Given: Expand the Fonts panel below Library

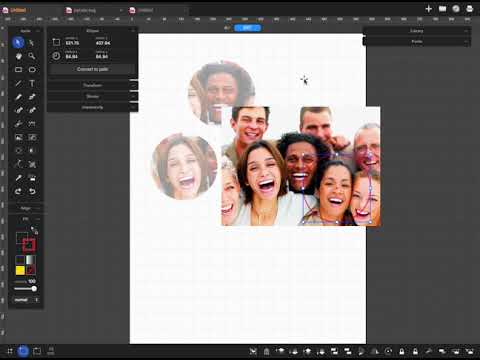Looking at the screenshot, I should click(417, 42).
